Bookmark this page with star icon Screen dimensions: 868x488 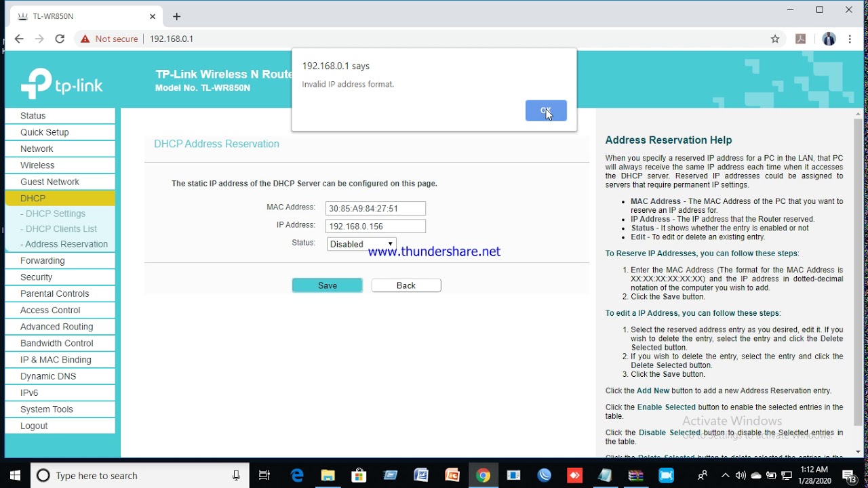coord(775,39)
